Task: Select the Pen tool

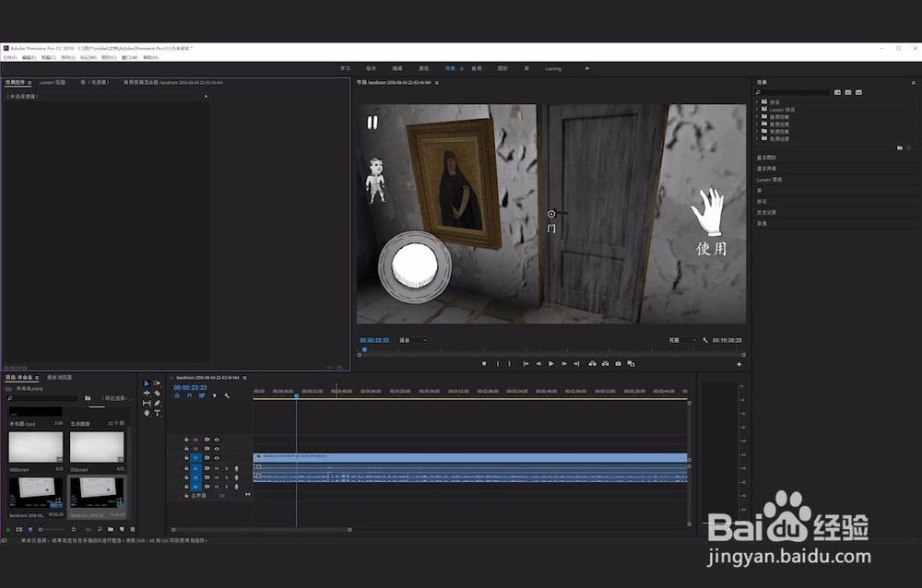Action: 157,404
